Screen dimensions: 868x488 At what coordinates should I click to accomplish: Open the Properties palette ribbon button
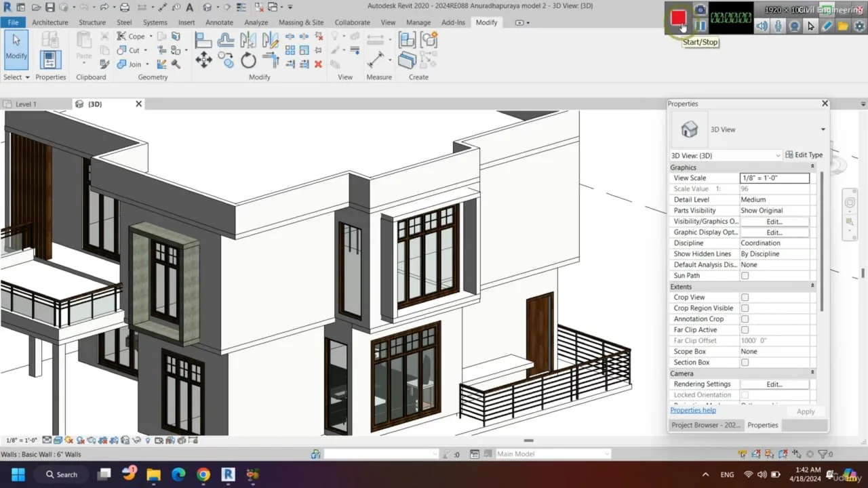[x=50, y=60]
